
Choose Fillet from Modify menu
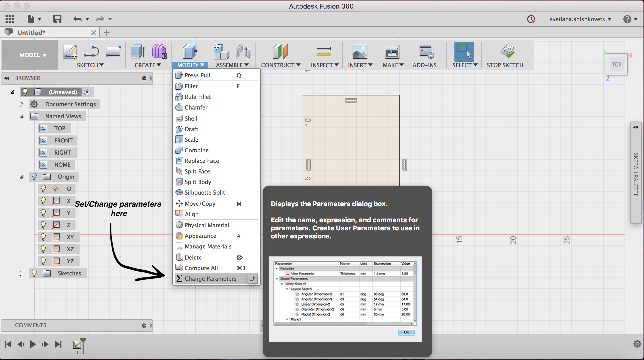217,86
